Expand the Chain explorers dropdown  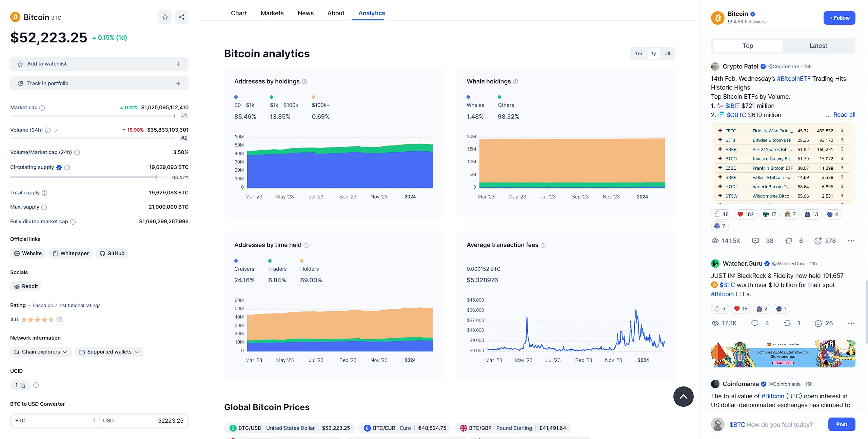pyautogui.click(x=41, y=352)
